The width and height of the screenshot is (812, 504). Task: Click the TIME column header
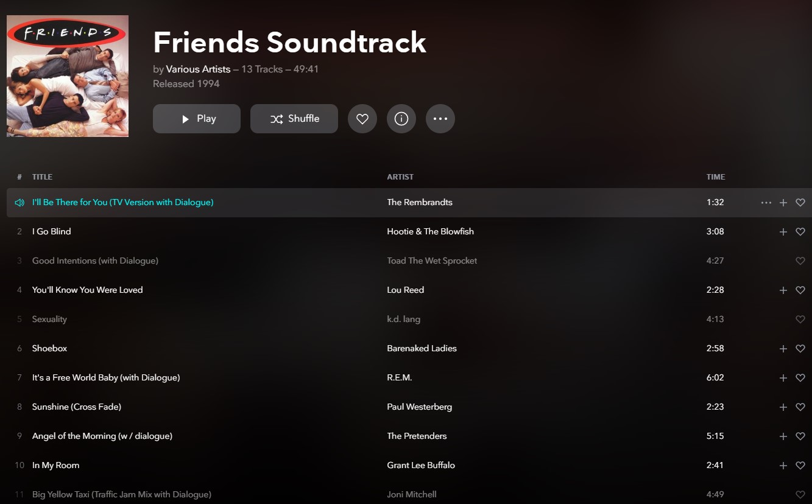tap(716, 177)
